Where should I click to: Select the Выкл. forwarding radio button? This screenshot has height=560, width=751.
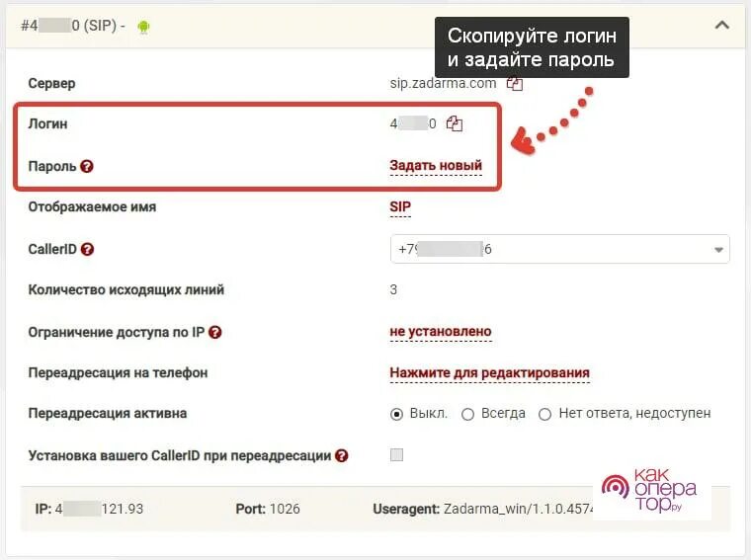tap(396, 414)
